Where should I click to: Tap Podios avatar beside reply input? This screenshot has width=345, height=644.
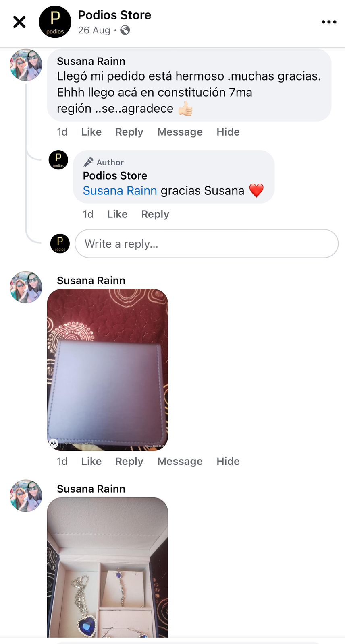[60, 244]
